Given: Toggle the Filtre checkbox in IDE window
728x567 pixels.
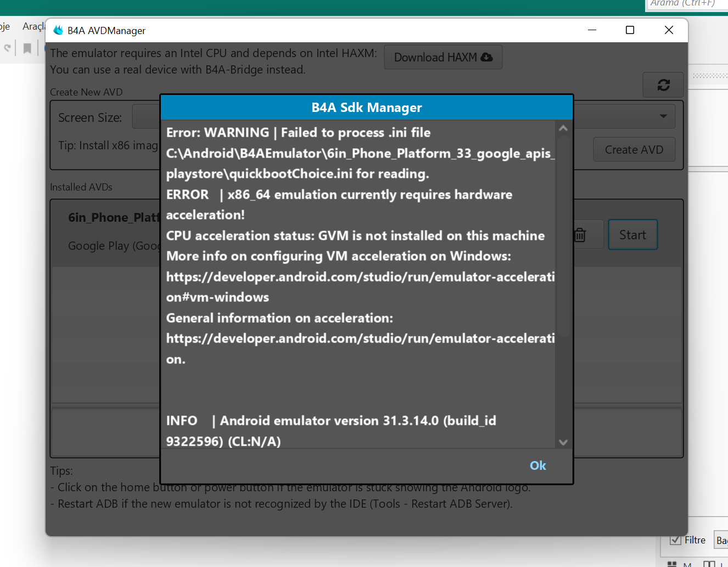Looking at the screenshot, I should [x=676, y=540].
